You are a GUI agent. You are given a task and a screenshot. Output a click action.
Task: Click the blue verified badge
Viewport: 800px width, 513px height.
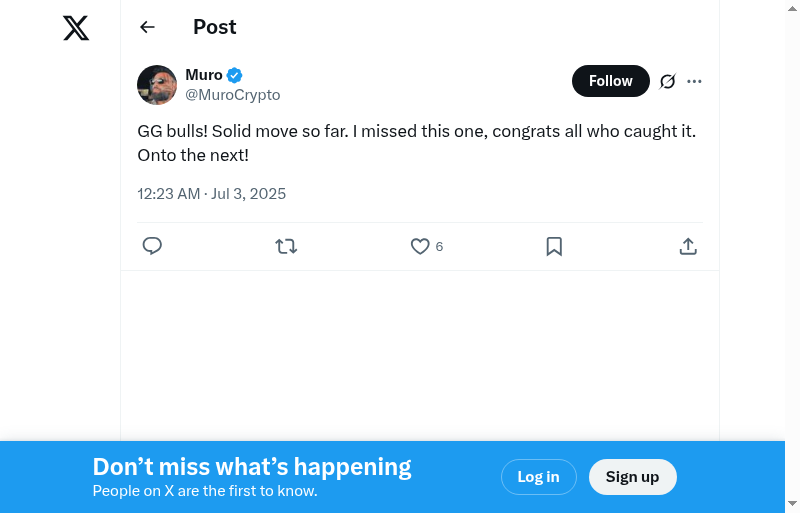pyautogui.click(x=235, y=75)
